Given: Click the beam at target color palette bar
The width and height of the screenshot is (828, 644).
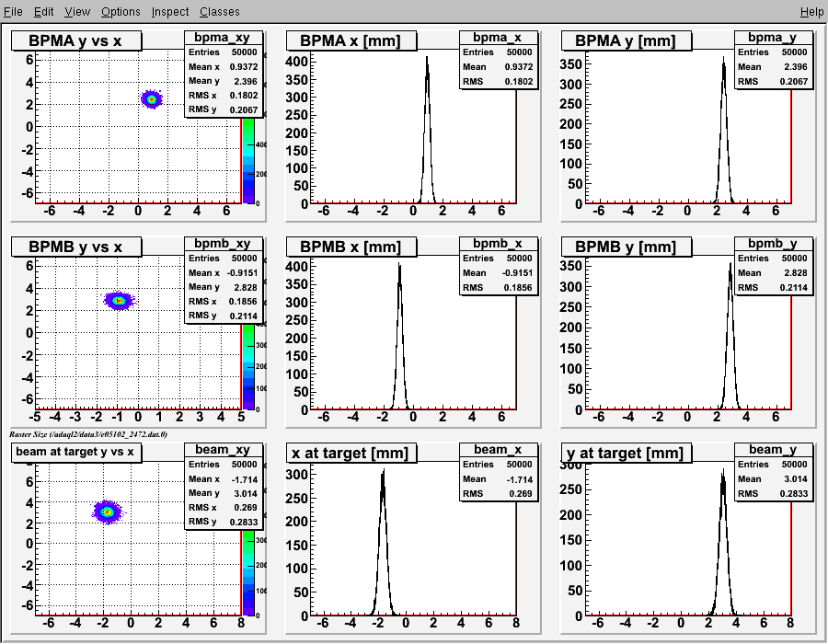Looking at the screenshot, I should coord(248,573).
